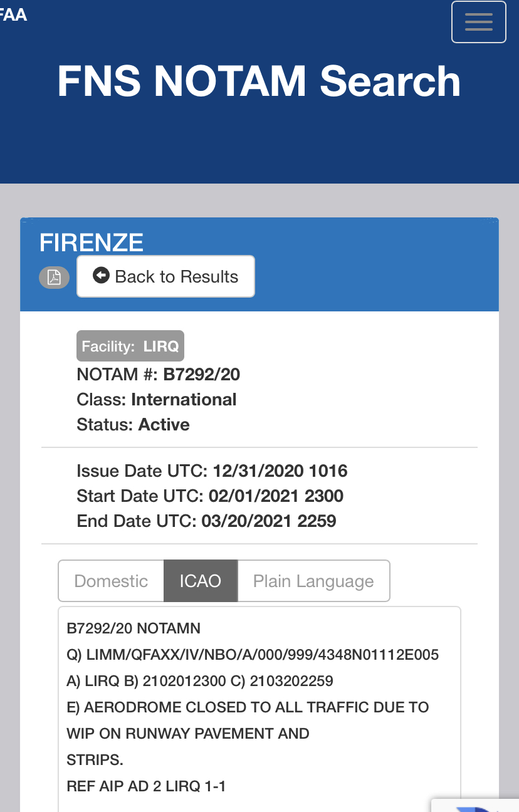The image size is (519, 812).
Task: Click the Issue Date UTC line
Action: (212, 471)
